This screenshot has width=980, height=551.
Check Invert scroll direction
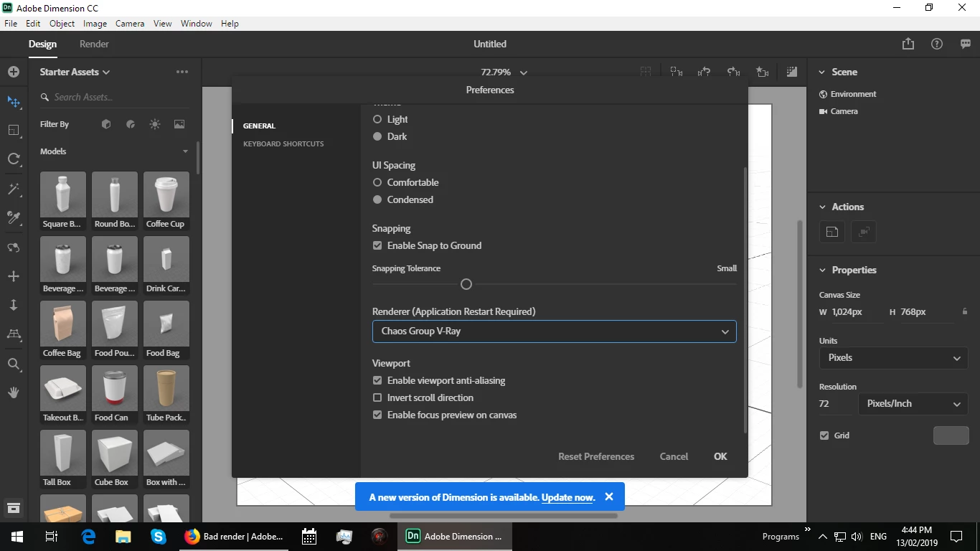(377, 397)
